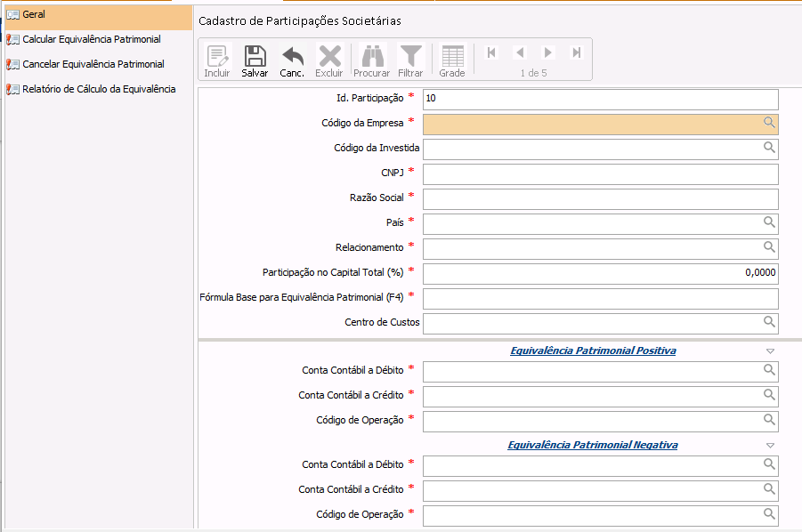
Task: Open lookup for Positiva Conta Contábil a Débito
Action: (769, 369)
